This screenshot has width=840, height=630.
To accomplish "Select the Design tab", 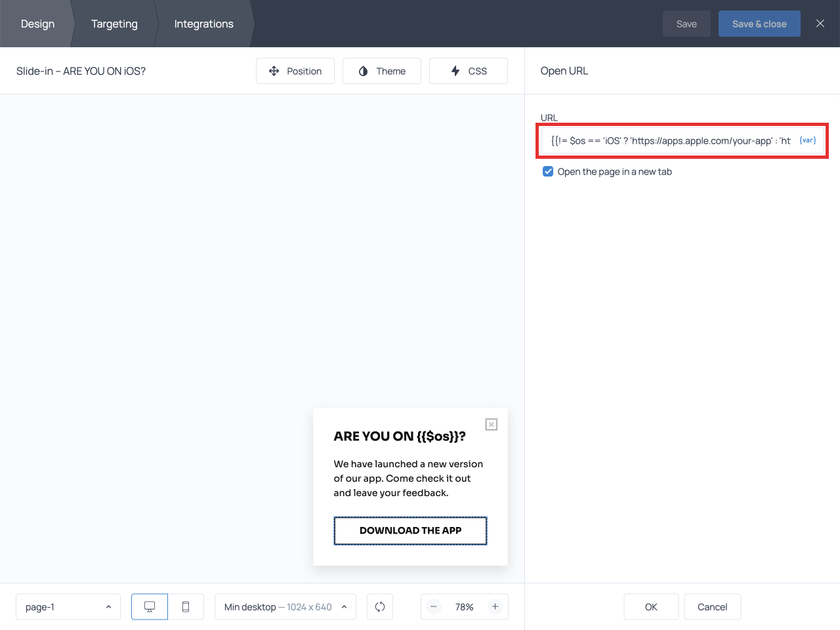I will [37, 24].
